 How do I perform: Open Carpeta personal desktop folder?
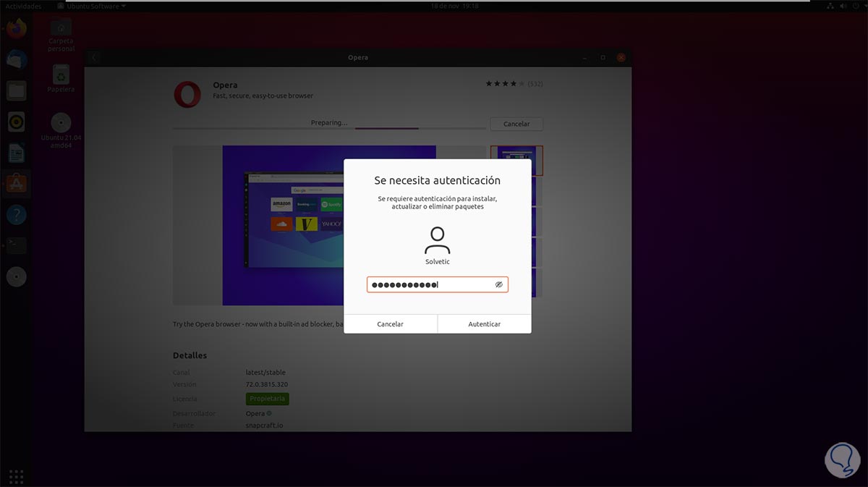point(61,34)
